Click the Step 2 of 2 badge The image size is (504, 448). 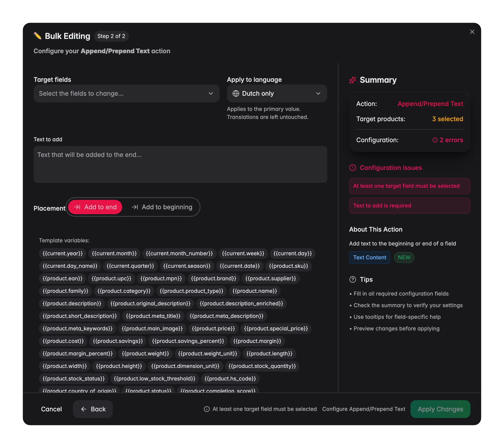[x=111, y=36]
